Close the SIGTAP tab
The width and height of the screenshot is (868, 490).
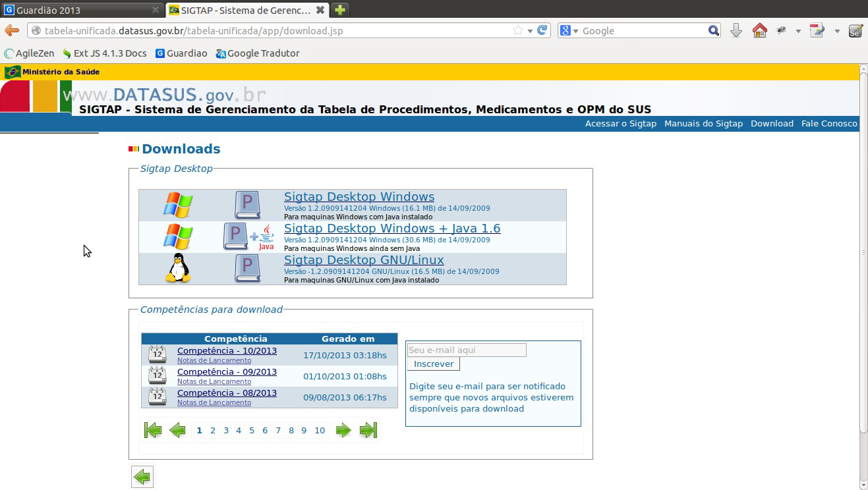tap(320, 10)
